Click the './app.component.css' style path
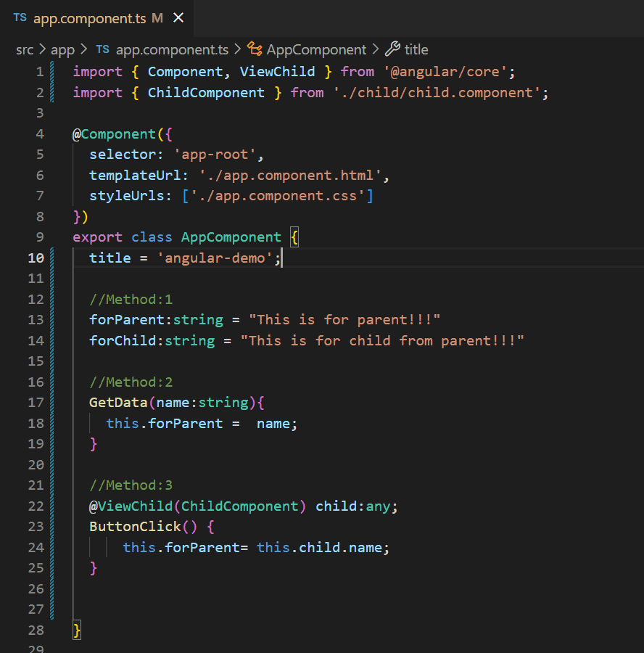 [x=278, y=196]
